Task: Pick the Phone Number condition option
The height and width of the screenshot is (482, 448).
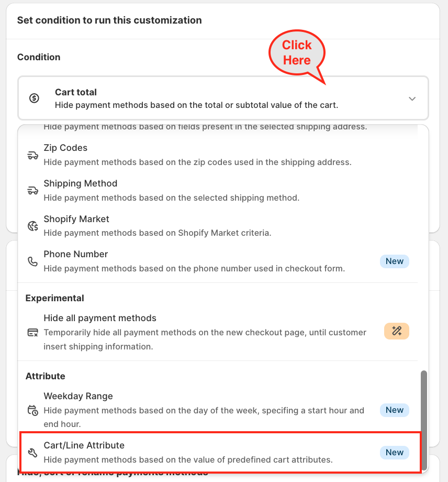Action: pyautogui.click(x=194, y=261)
